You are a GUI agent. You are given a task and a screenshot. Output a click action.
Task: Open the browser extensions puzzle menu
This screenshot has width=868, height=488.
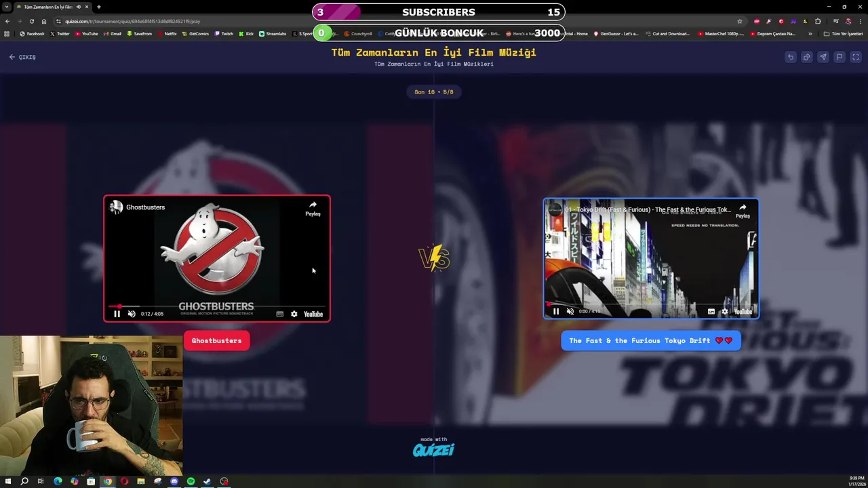tap(818, 21)
